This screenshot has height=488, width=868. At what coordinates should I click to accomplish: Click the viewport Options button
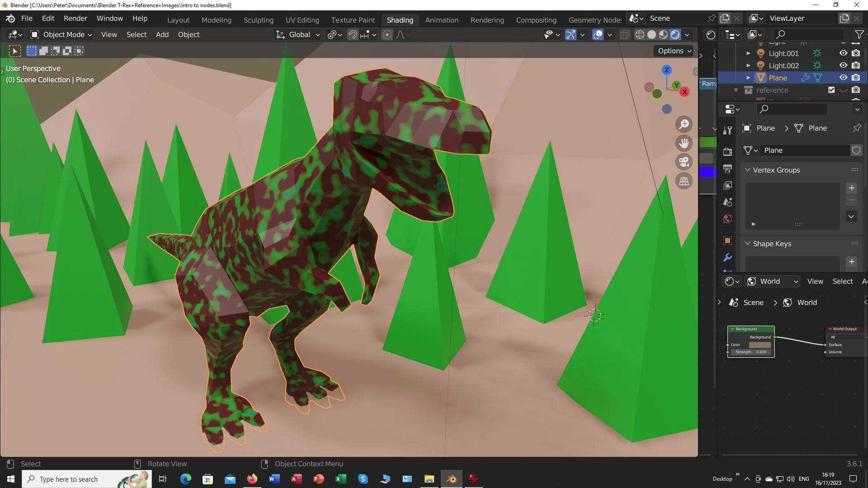(674, 51)
